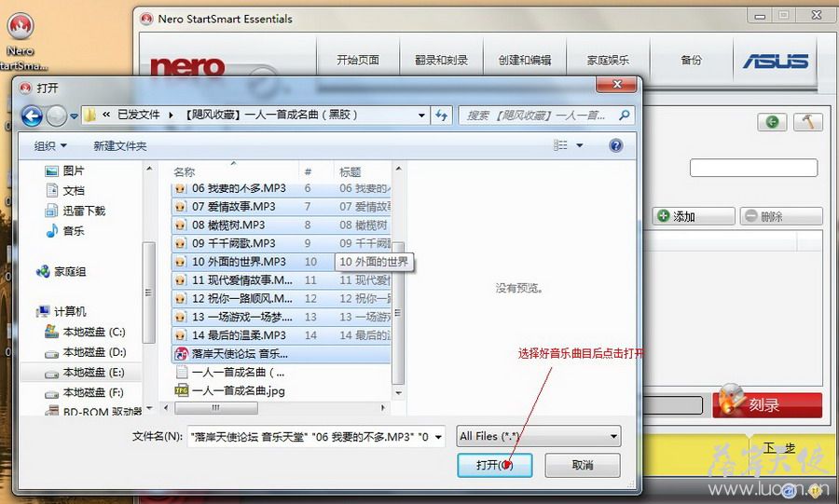Click the 文件名 input field

pos(309,437)
